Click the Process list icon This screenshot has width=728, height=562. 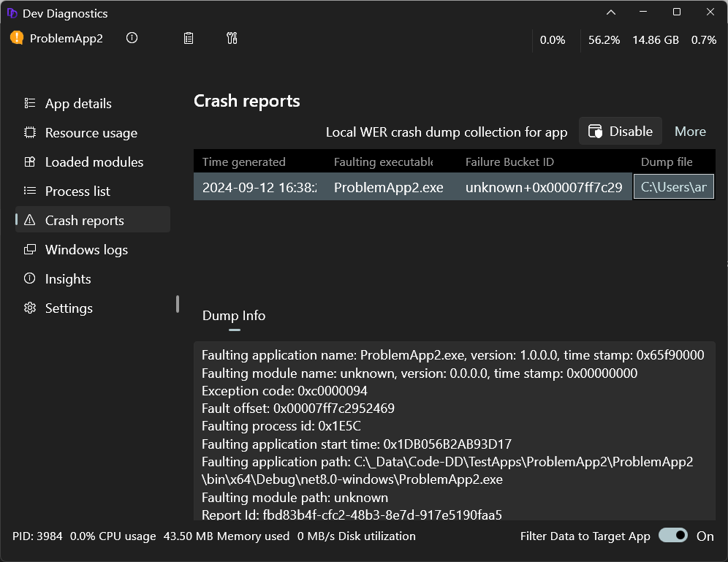30,191
